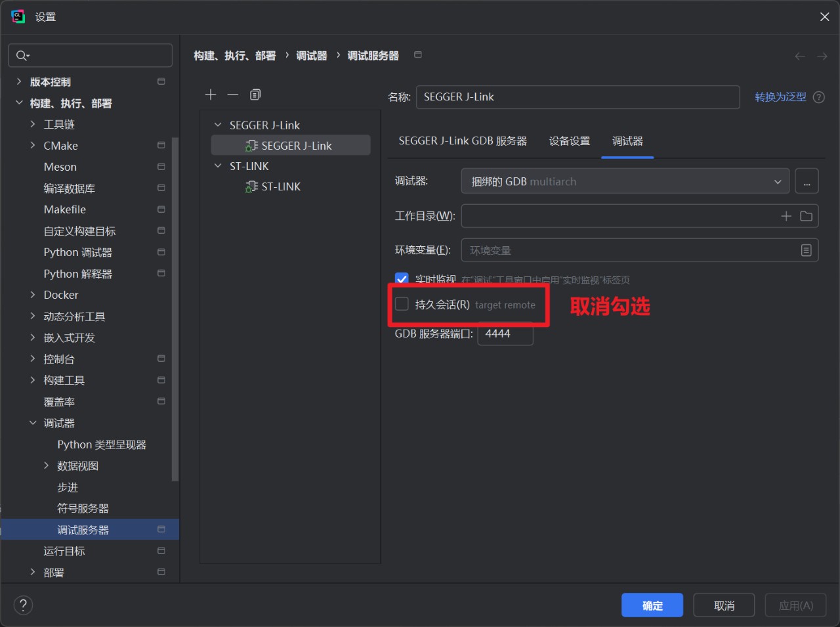Open the ellipsis button beside the debugger dropdown

[807, 181]
